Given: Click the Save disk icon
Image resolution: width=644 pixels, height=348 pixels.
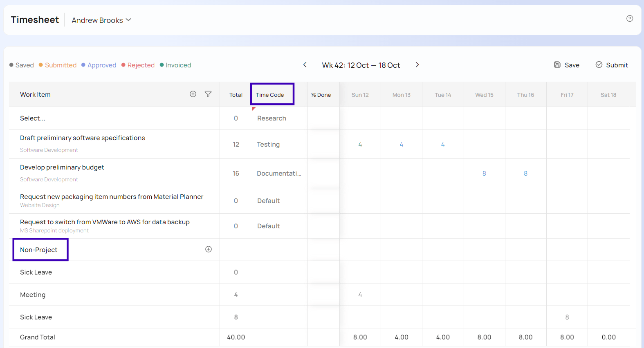Looking at the screenshot, I should [x=557, y=65].
